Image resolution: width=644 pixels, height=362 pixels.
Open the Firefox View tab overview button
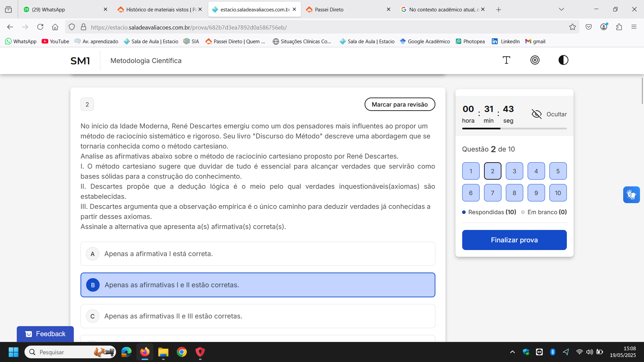click(x=8, y=9)
